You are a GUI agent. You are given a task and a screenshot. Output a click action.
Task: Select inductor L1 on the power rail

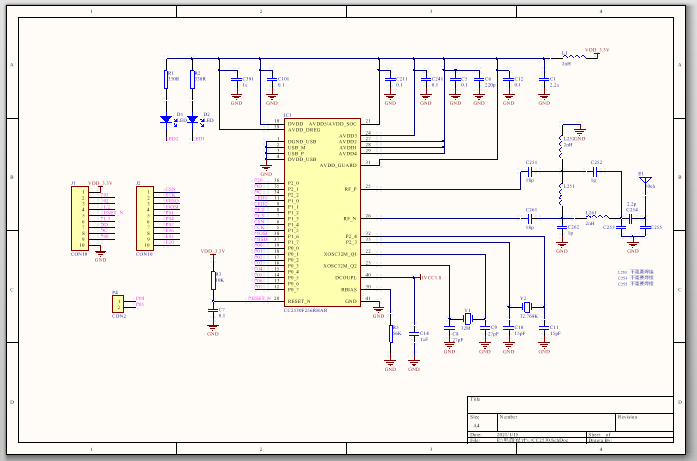(x=574, y=57)
